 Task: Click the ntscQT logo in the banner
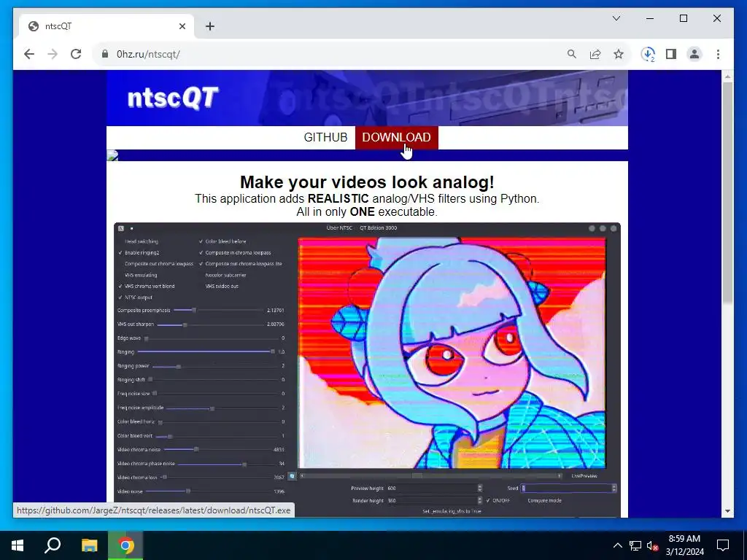(x=173, y=98)
